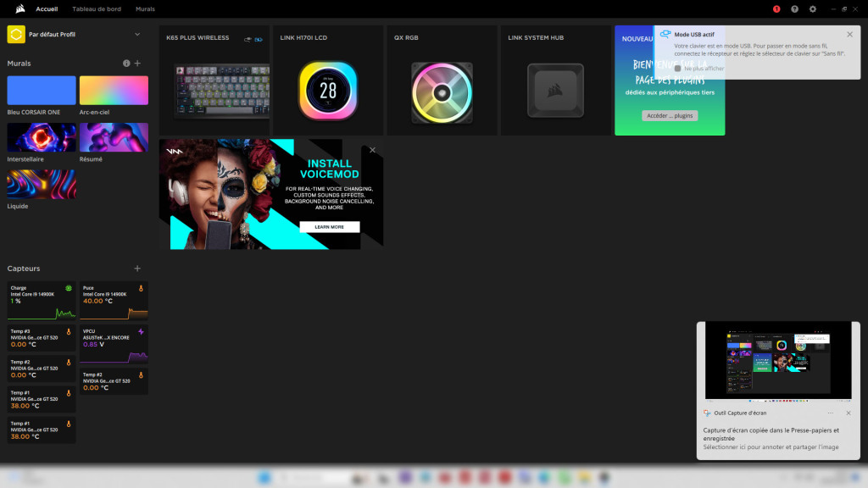Open the LINK H170I LCD device card
The image size is (868, 488).
[328, 80]
